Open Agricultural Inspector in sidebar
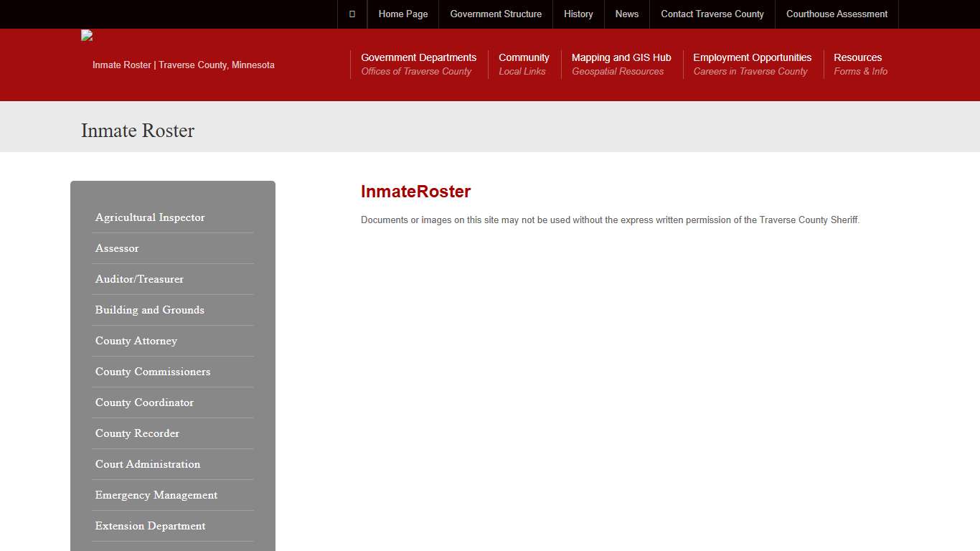 (x=150, y=217)
